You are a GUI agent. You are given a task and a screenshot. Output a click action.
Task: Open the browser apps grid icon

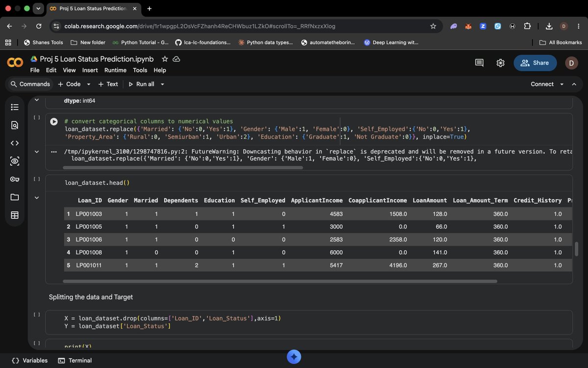tap(8, 43)
